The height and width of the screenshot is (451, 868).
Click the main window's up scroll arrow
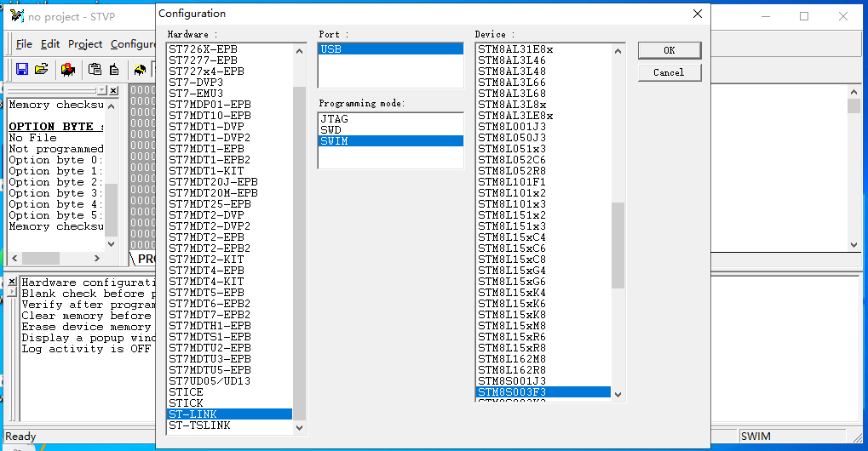tap(854, 92)
